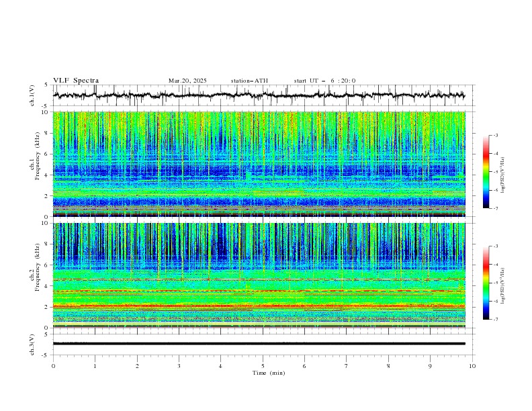Click the 4 kHz tick of ch.1 frequency axis
Image resolution: width=532 pixels, height=411 pixels.
coord(48,175)
